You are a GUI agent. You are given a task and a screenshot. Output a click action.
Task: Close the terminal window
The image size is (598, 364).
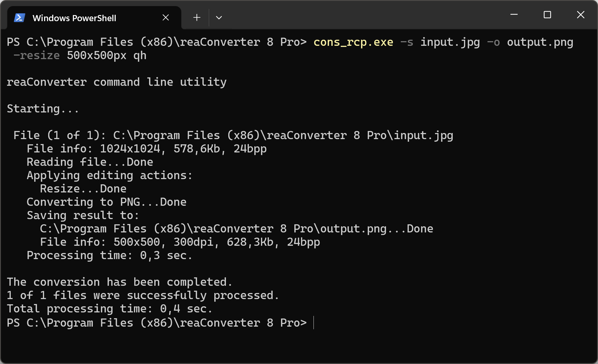(x=581, y=14)
